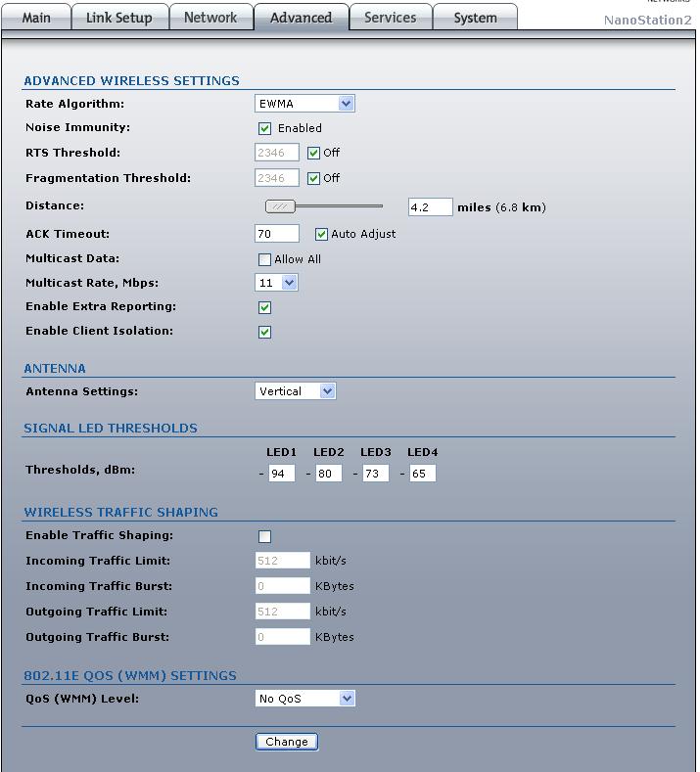Screen dimensions: 700x772
Task: Open the Rate Algorithm dropdown
Action: pyautogui.click(x=304, y=104)
